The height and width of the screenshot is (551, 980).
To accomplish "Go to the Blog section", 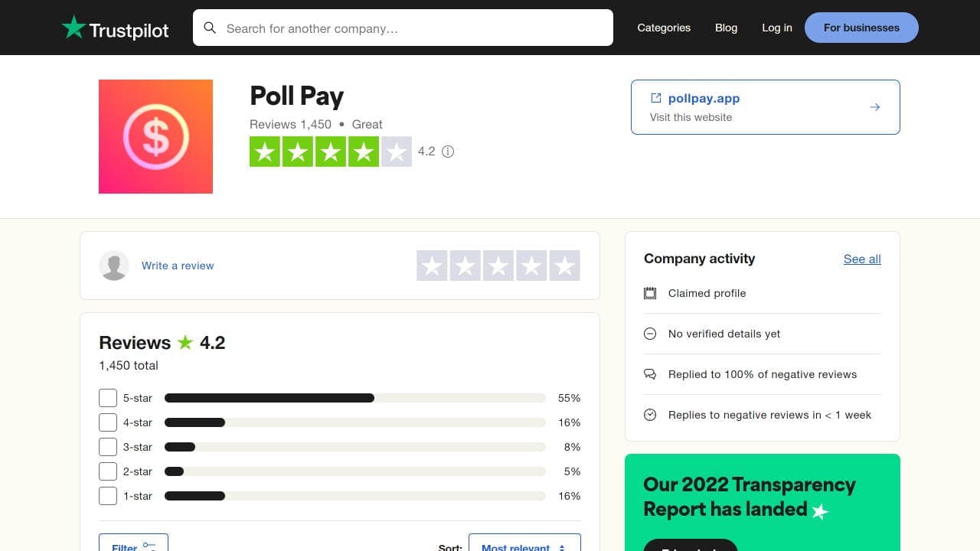I will [x=726, y=28].
